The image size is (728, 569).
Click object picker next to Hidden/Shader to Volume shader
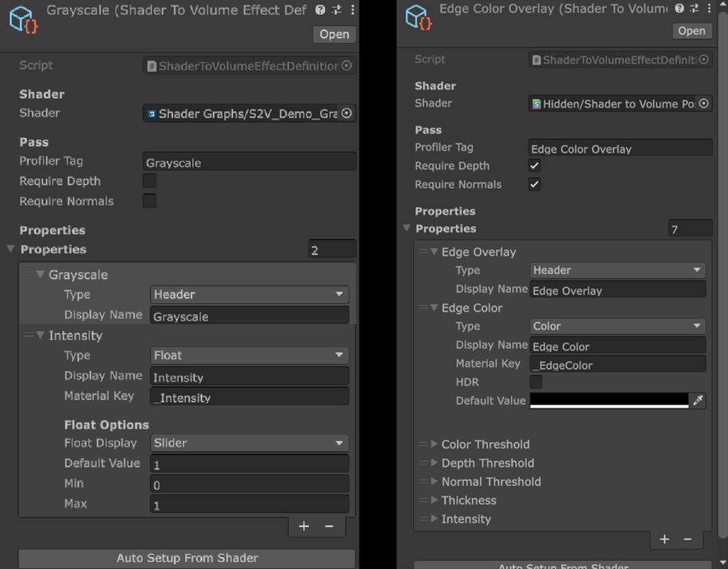tap(704, 104)
